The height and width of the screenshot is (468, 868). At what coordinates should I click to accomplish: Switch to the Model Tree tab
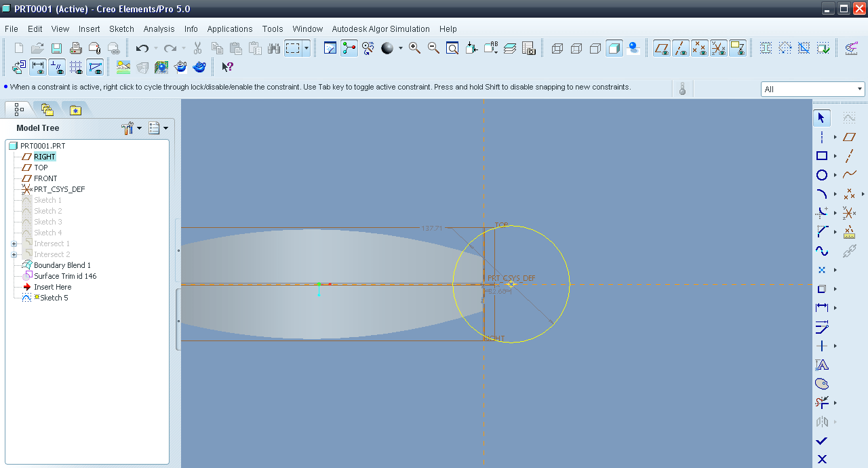(19, 109)
